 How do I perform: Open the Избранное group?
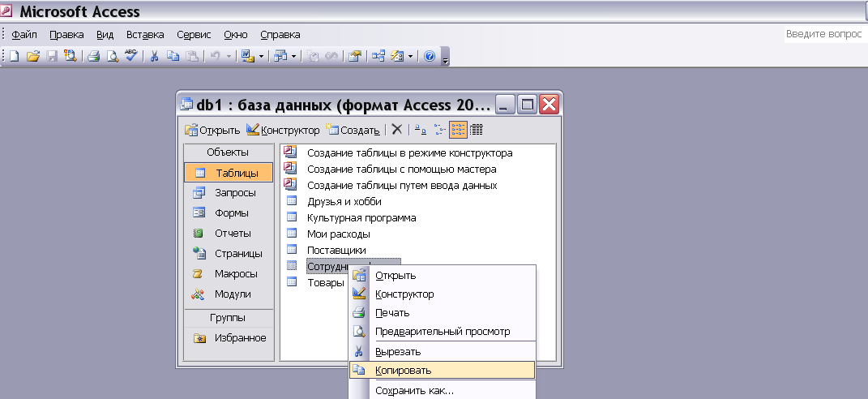tap(229, 338)
